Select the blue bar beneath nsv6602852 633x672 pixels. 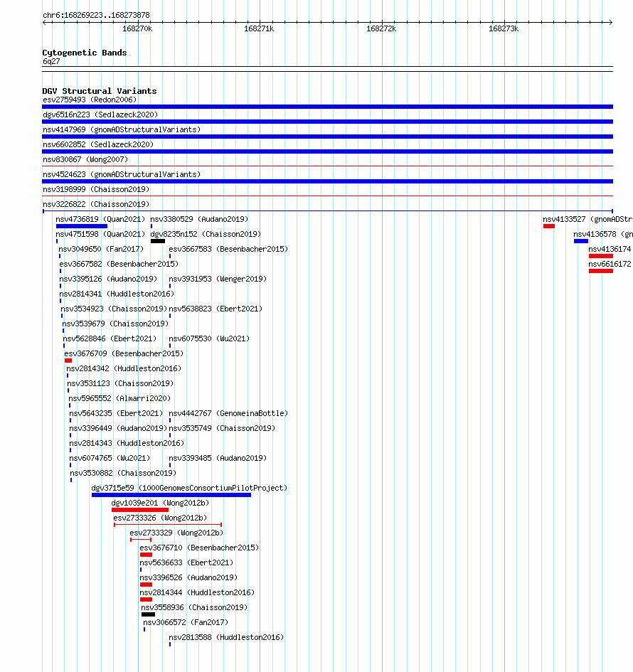327,151
